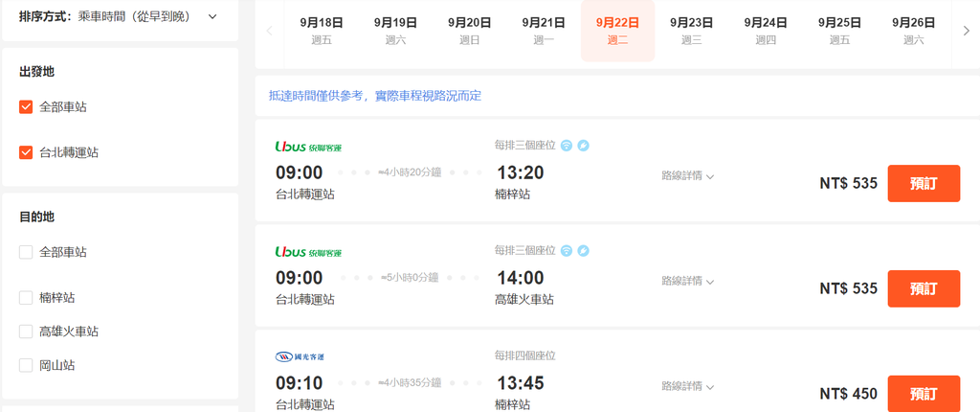
Task: Expand 路線詳情 for the 09:10 國光客運 trip
Action: 687,386
